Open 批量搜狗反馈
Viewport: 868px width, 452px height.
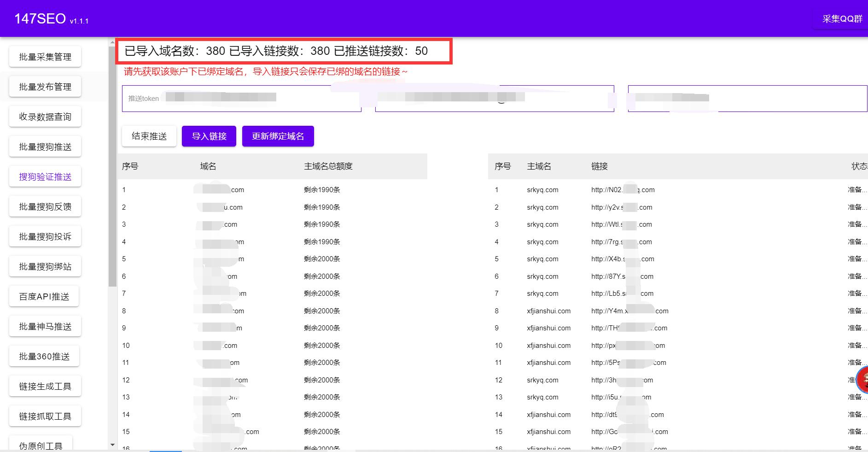click(x=45, y=206)
